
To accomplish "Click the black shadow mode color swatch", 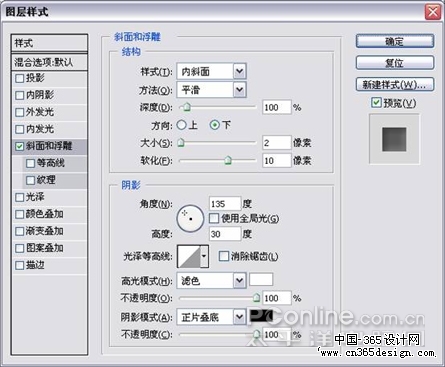I will (261, 316).
